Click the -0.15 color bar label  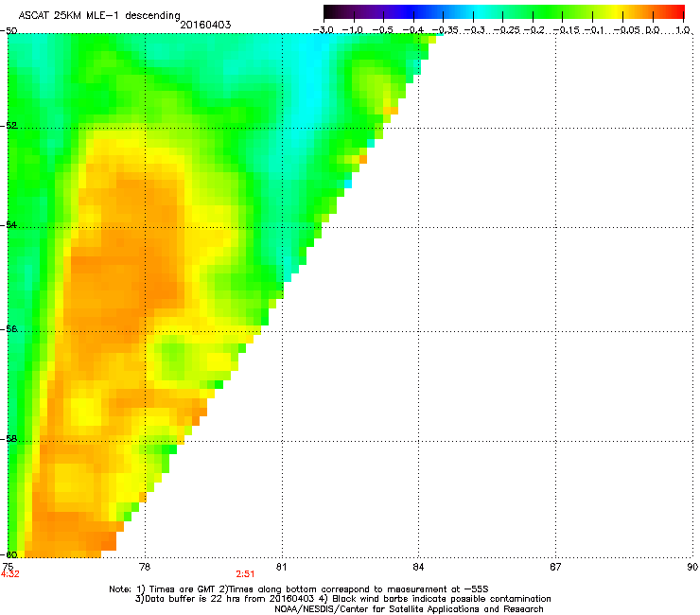click(x=566, y=30)
